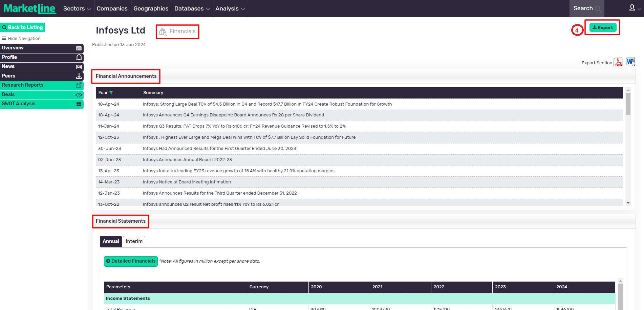Click the announcements table scrollbar thumb

coord(628,104)
